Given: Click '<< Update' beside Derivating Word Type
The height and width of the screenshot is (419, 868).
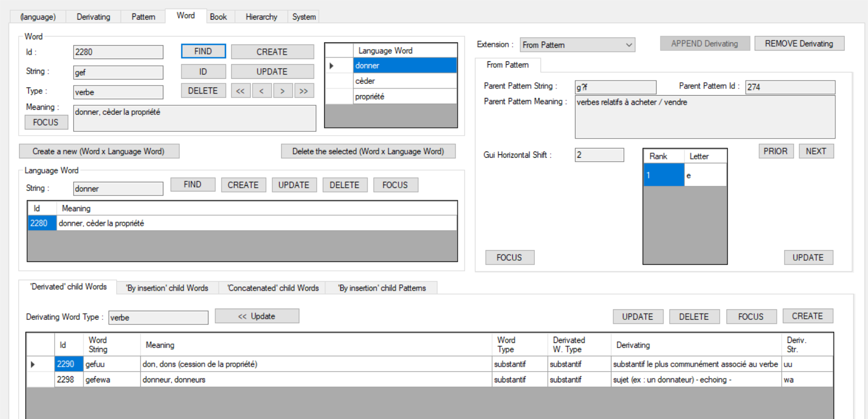Looking at the screenshot, I should tap(257, 315).
